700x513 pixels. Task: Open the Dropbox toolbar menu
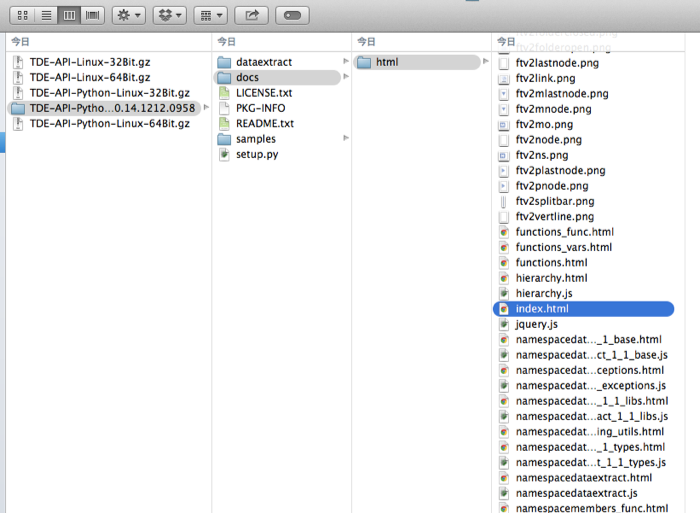[x=169, y=16]
